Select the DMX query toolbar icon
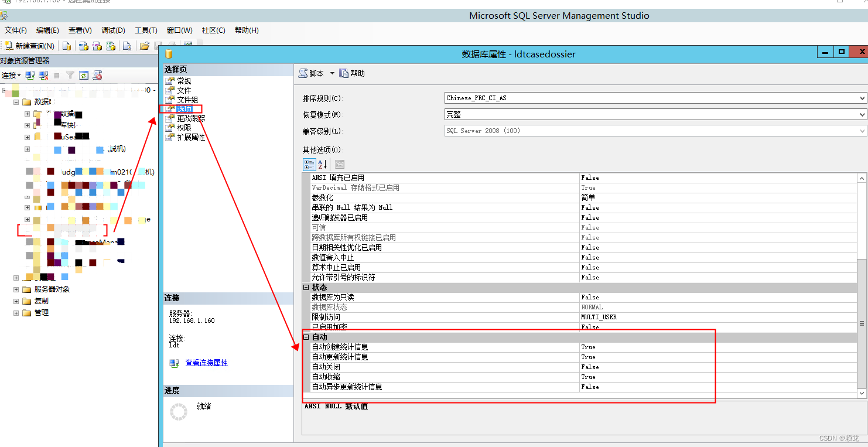This screenshot has width=868, height=447. 97,45
